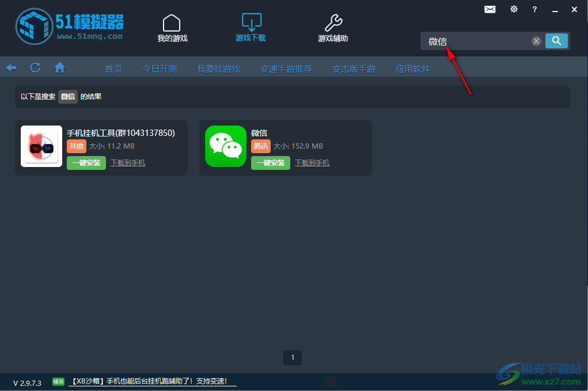Click the 大小: 11.2 MB text
The height and width of the screenshot is (391, 588).
click(112, 146)
